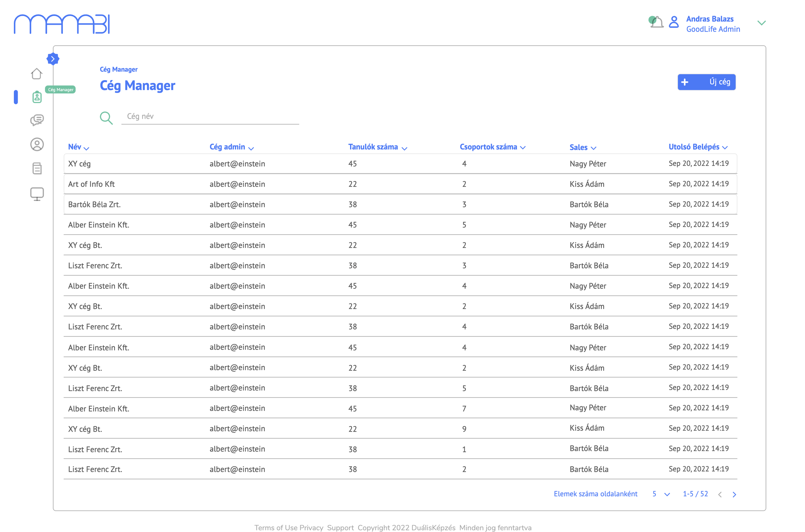Open the Andras Balazs account menu

click(x=709, y=19)
